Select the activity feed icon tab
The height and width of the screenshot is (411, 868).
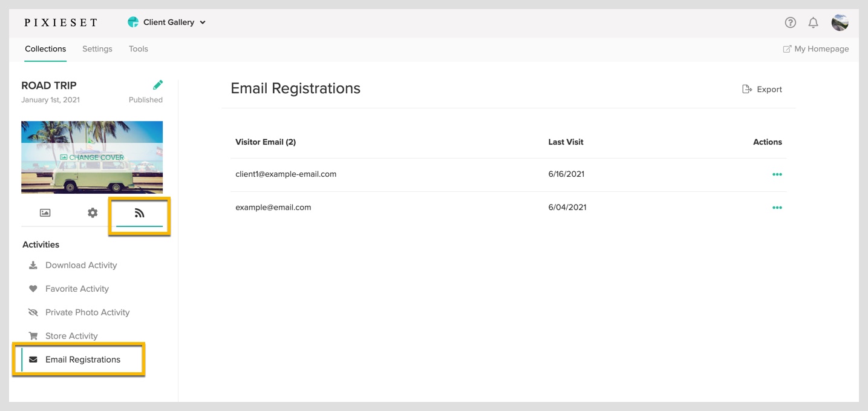pyautogui.click(x=140, y=213)
